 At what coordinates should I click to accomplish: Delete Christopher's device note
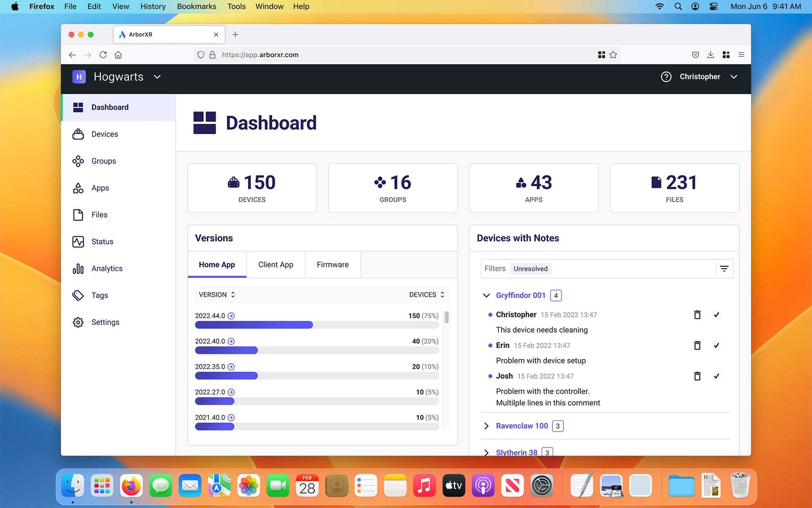click(x=697, y=315)
